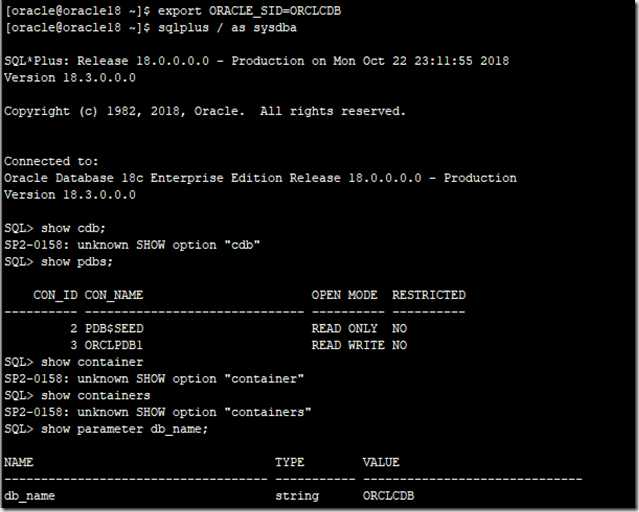Click the SQL*Plus Release 18.0.0.0.0 banner line

tap(256, 61)
